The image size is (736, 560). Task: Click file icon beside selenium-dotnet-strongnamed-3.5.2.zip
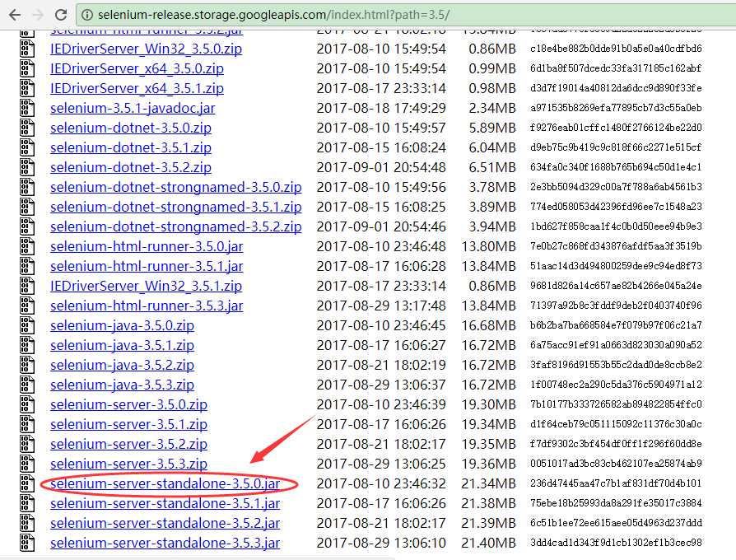tap(27, 226)
